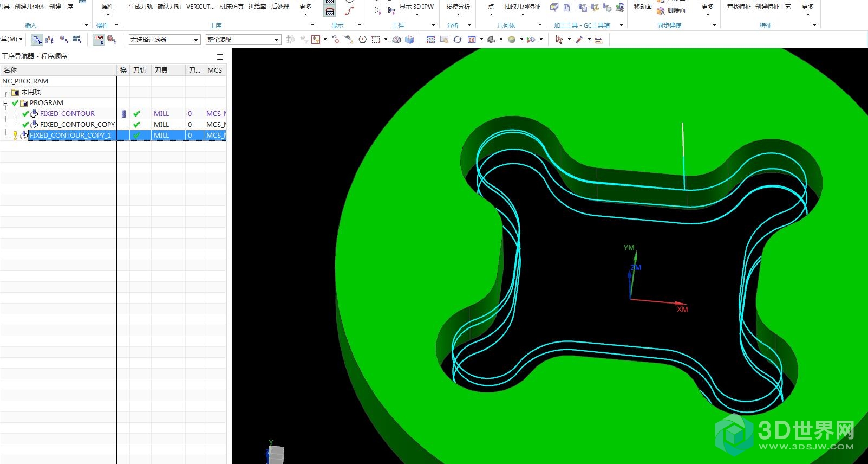Open Create Geometry (创建几何体)
This screenshot has height=464, width=868.
pos(30,7)
